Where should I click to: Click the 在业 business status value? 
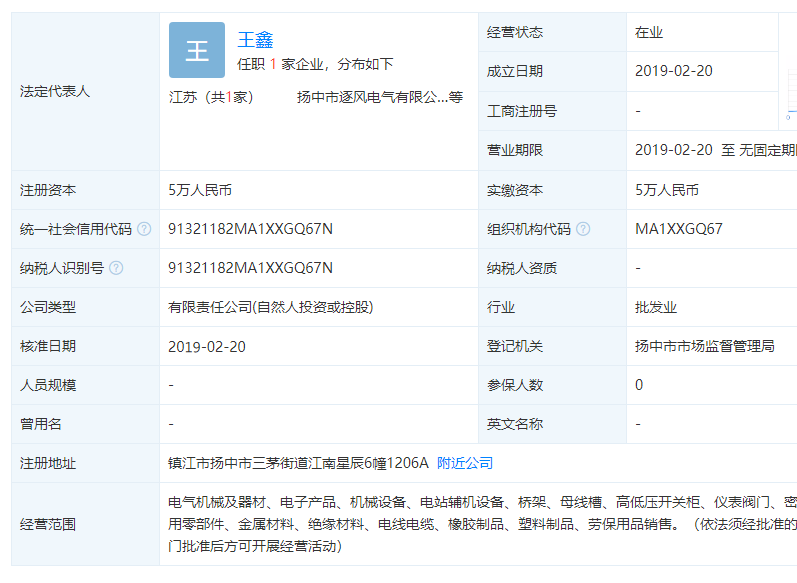[x=648, y=32]
